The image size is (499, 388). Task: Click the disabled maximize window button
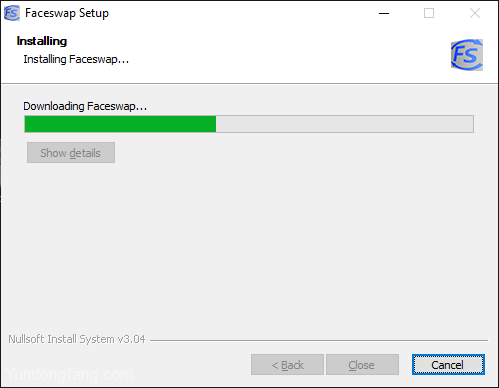(x=429, y=13)
